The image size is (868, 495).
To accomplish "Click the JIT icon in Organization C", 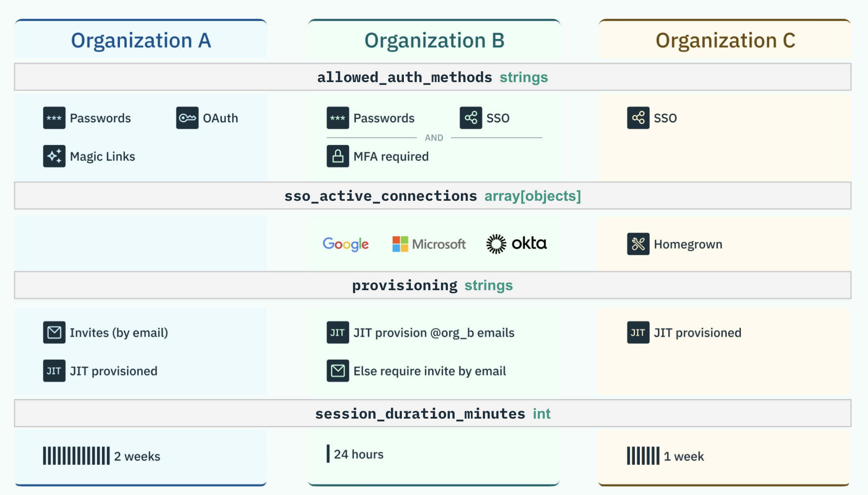I will [x=638, y=332].
